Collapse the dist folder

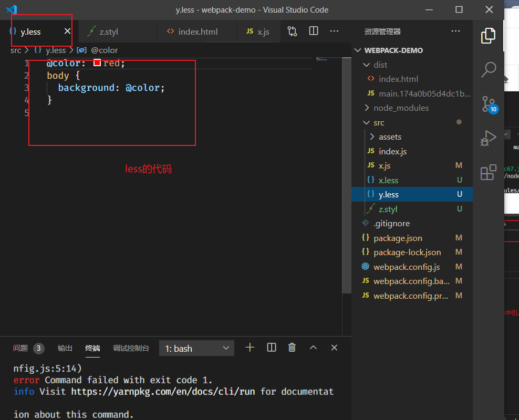pos(367,65)
